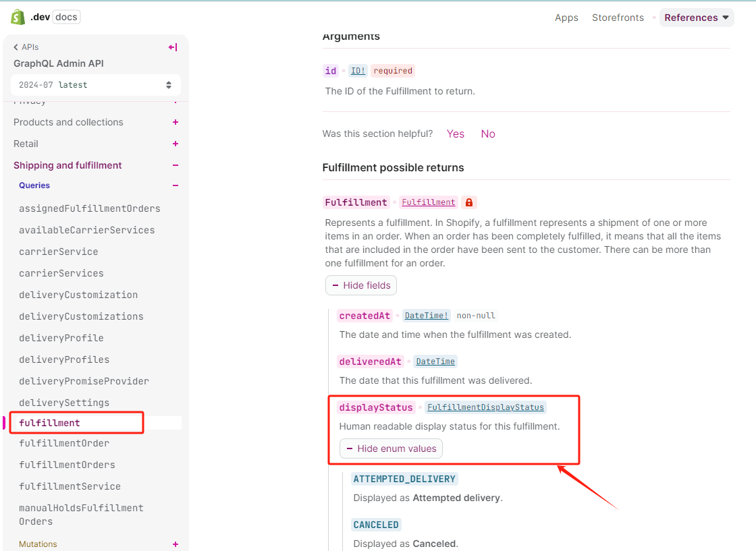Select the Mutations sidebar label
This screenshot has width=756, height=551.
[38, 544]
